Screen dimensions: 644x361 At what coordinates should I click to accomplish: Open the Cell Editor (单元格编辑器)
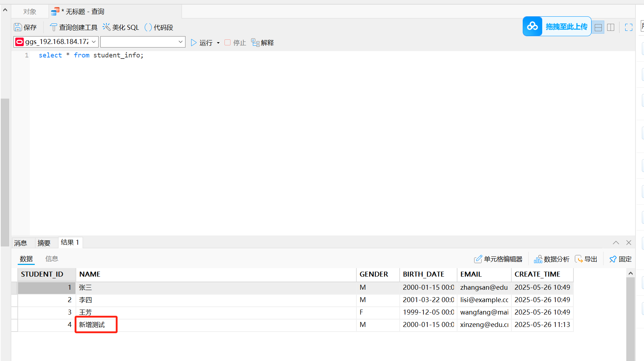[x=498, y=259]
